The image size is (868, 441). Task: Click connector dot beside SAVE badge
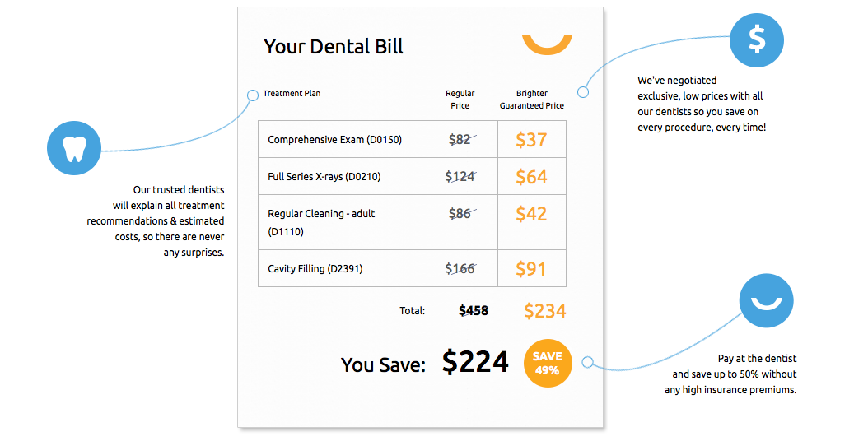pyautogui.click(x=588, y=363)
